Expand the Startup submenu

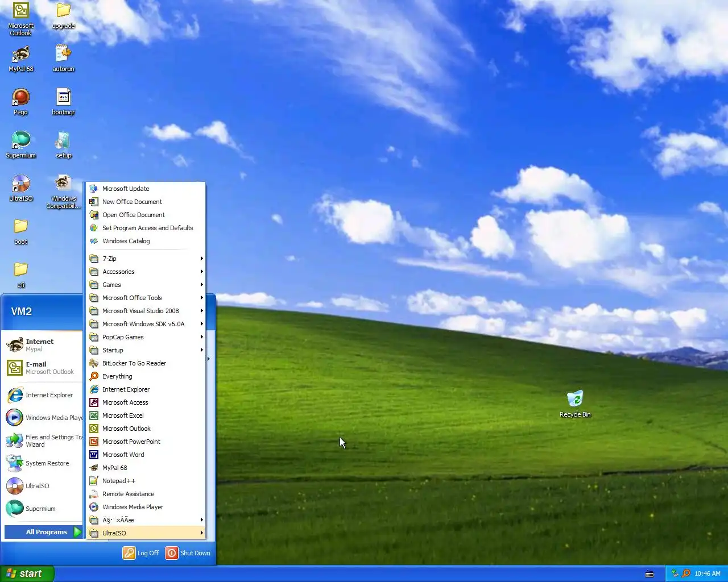coord(146,350)
